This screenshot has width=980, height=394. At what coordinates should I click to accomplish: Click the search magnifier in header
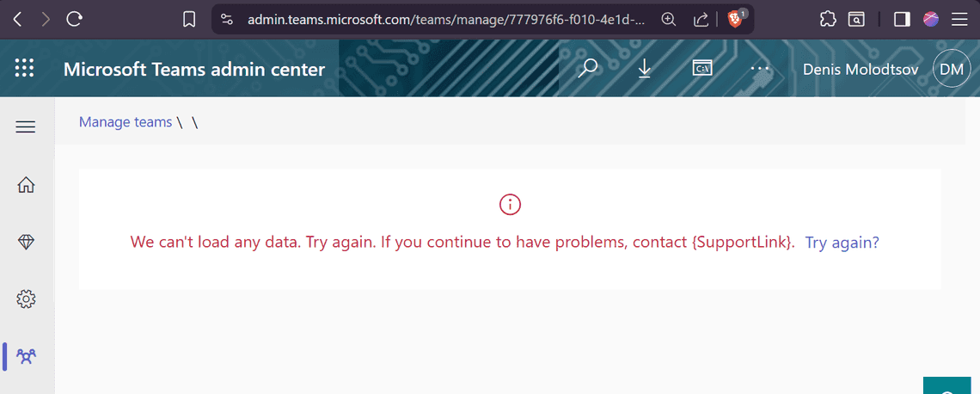pos(588,69)
